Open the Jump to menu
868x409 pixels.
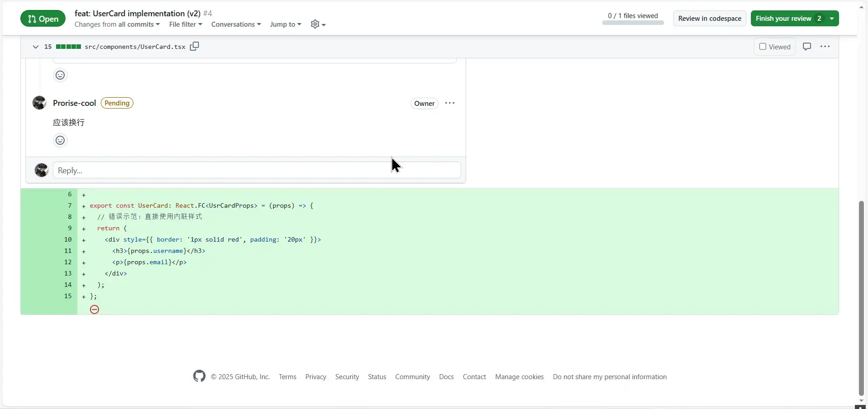tap(285, 24)
